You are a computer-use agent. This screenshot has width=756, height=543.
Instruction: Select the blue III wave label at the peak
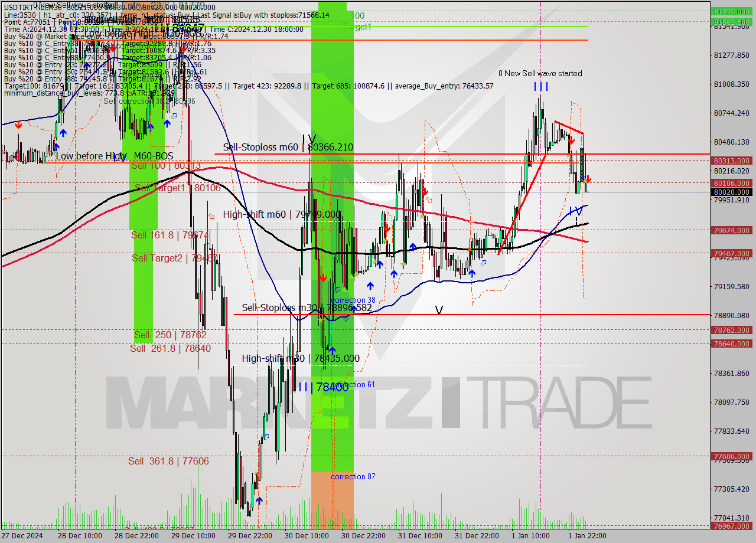(540, 87)
